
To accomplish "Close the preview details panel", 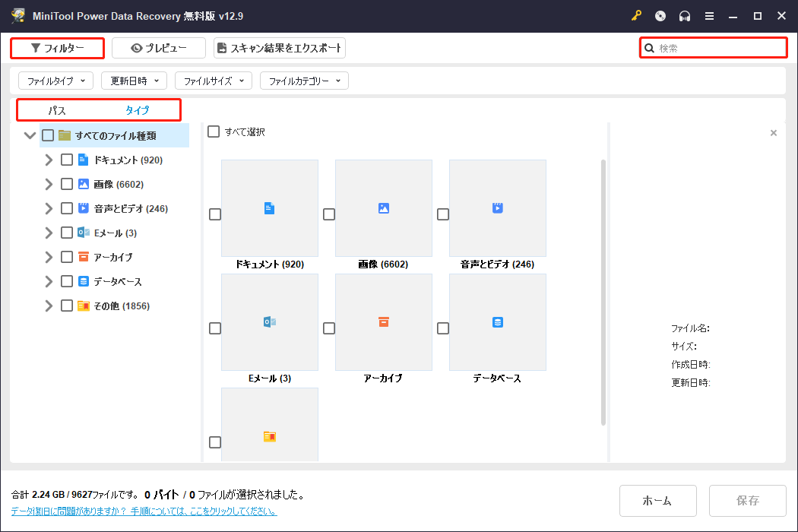I will 774,133.
